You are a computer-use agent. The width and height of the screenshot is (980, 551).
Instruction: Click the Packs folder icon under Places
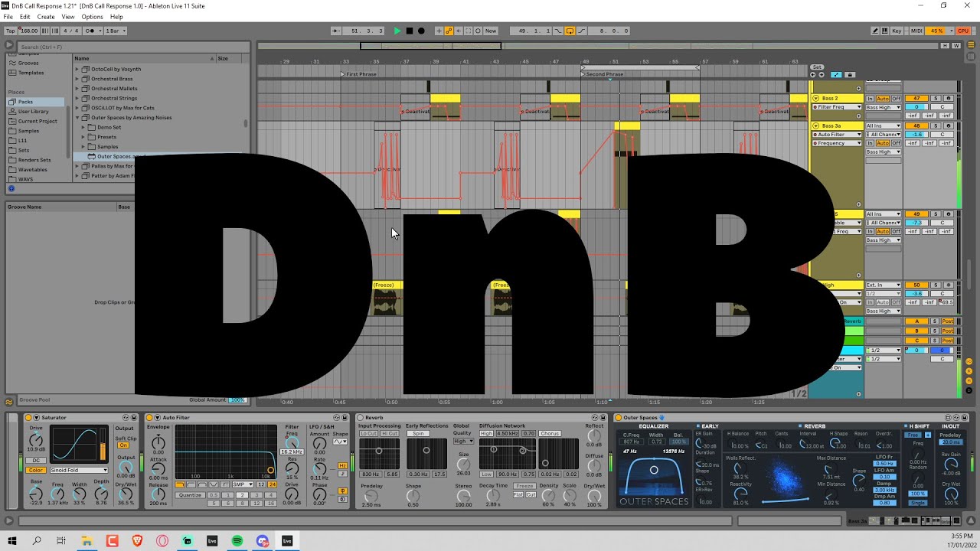[11, 102]
